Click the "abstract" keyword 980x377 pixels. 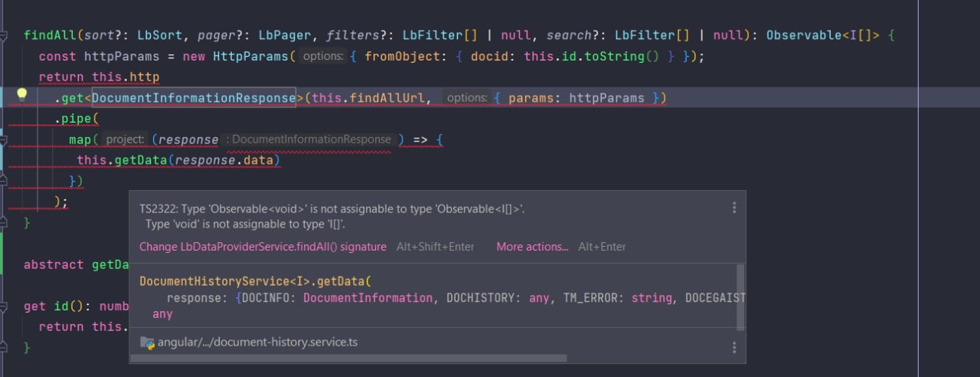(54, 264)
